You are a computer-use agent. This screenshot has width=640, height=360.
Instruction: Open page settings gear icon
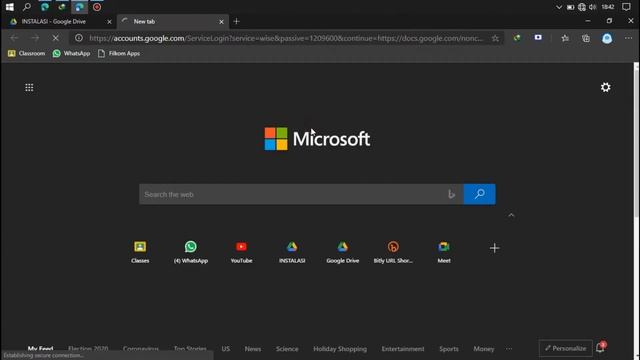[x=606, y=87]
